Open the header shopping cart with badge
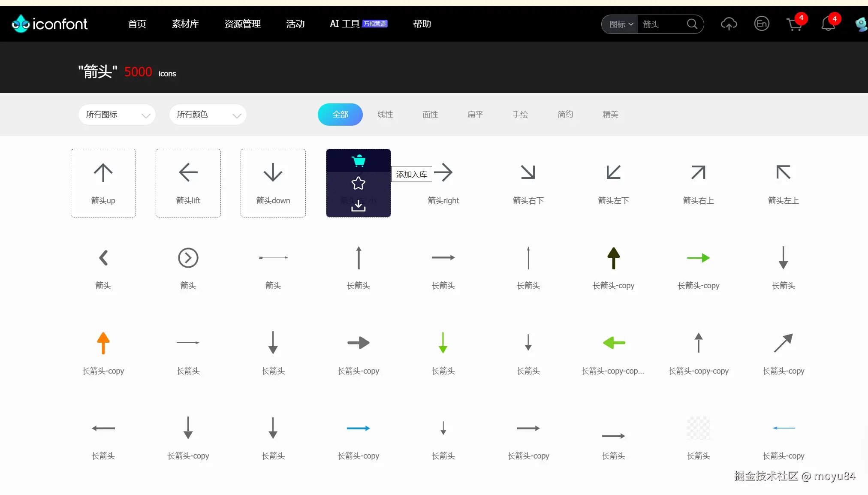This screenshot has height=495, width=868. pos(795,24)
